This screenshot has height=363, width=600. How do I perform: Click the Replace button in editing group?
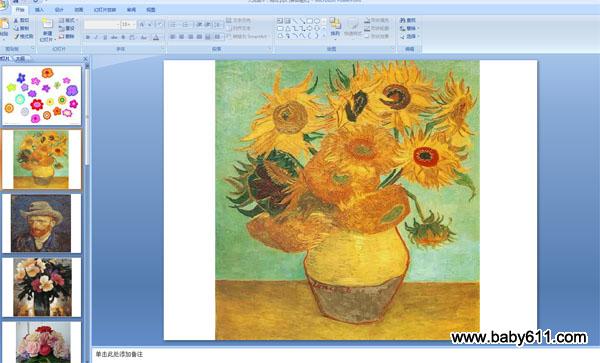[x=409, y=28]
